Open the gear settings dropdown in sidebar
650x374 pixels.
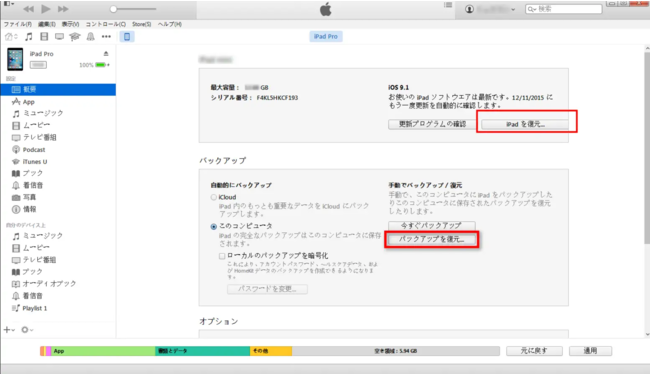coord(27,330)
